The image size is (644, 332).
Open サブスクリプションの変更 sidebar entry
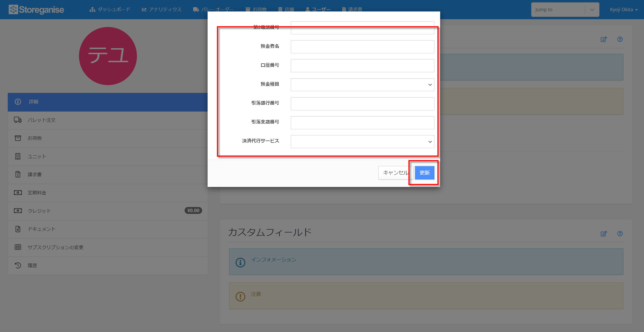[108, 247]
